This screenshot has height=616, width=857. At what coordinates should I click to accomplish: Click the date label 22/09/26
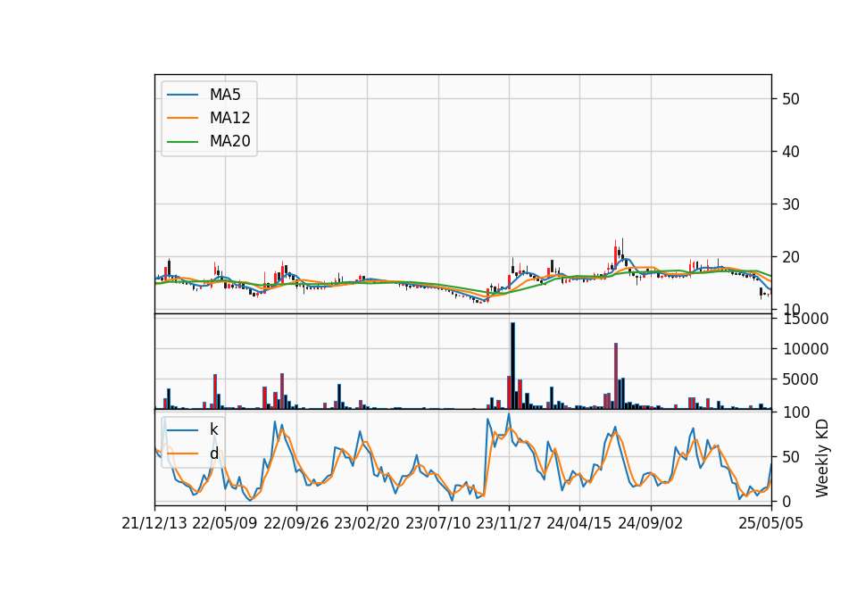296,523
